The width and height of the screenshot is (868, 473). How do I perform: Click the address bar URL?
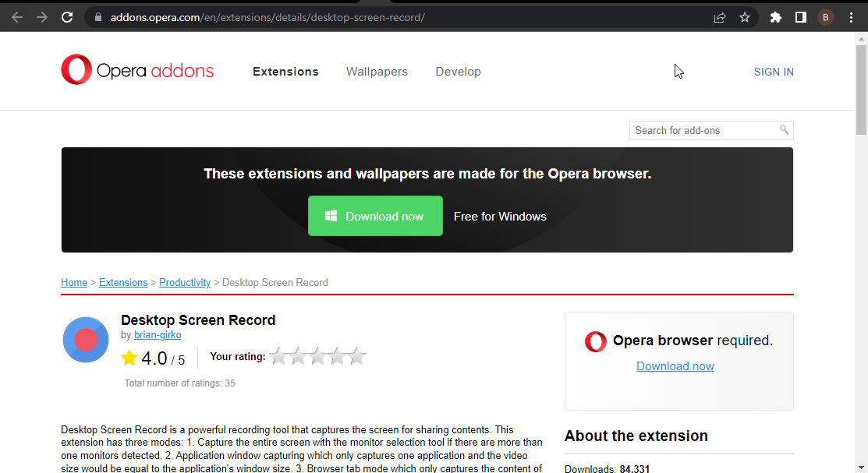coord(267,17)
